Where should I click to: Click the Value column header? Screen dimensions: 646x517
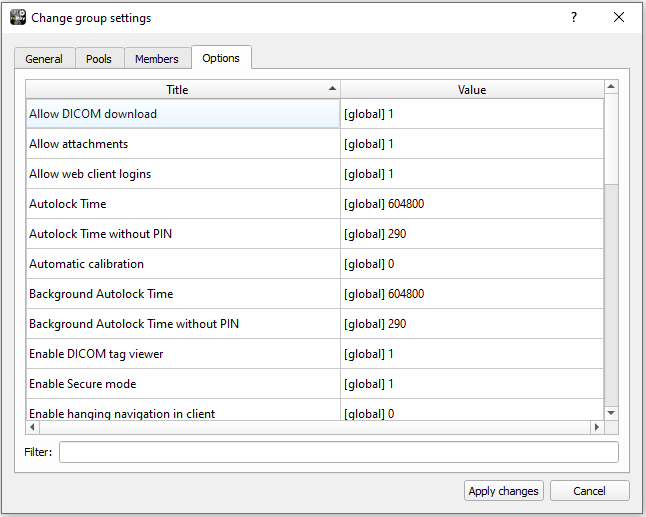tap(472, 89)
